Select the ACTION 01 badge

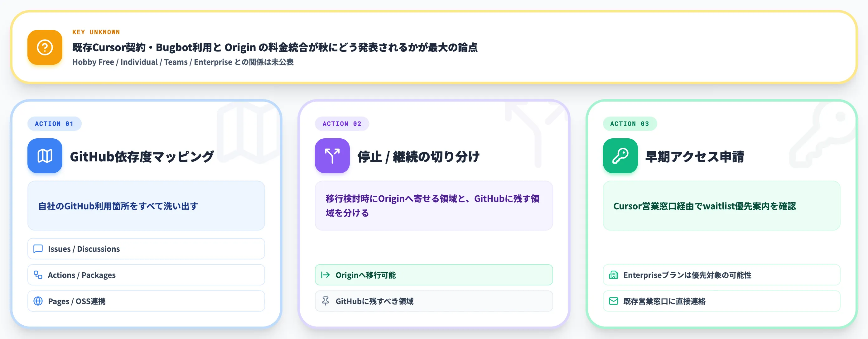(x=54, y=124)
